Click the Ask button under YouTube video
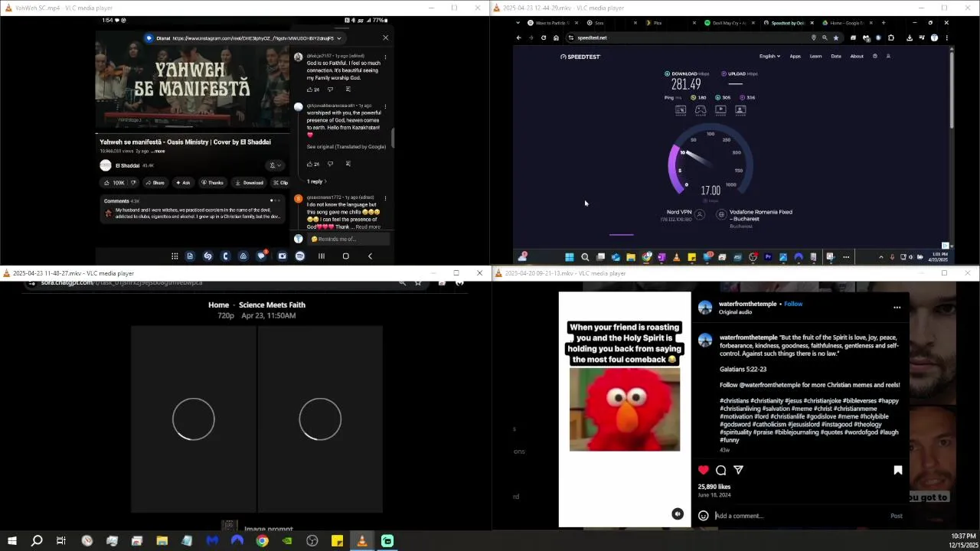The width and height of the screenshot is (980, 551). (x=182, y=183)
